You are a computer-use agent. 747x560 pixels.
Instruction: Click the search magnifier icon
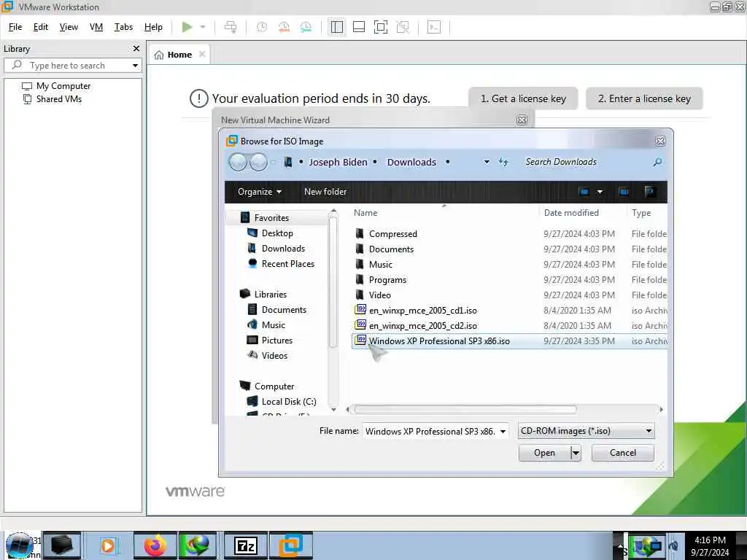pyautogui.click(x=657, y=163)
